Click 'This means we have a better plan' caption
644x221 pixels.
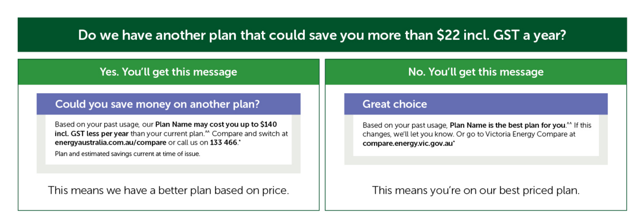click(x=169, y=190)
